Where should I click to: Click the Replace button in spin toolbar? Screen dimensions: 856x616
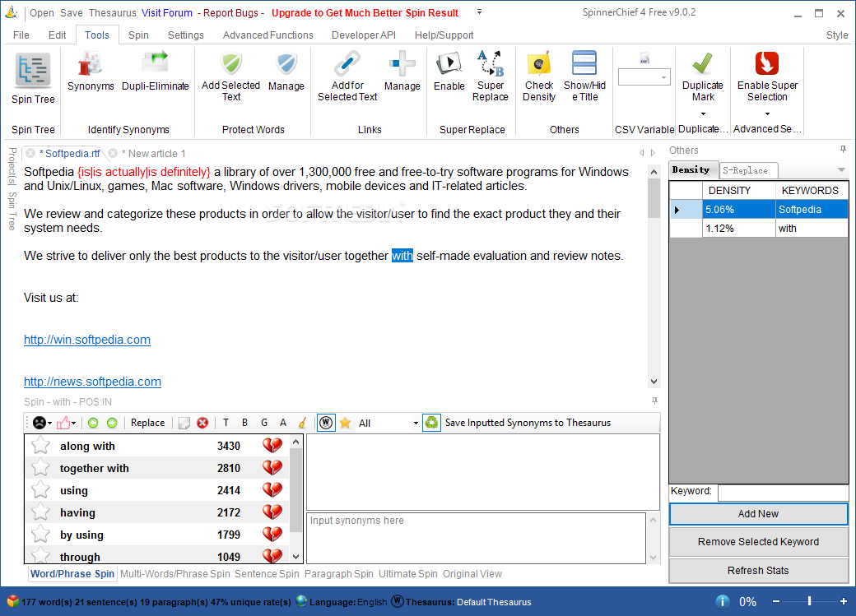[x=147, y=423]
